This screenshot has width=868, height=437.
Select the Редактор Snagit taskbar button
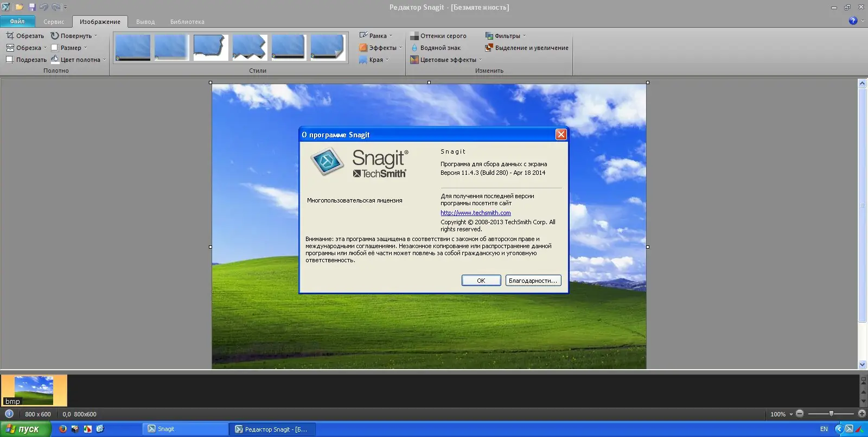[273, 429]
